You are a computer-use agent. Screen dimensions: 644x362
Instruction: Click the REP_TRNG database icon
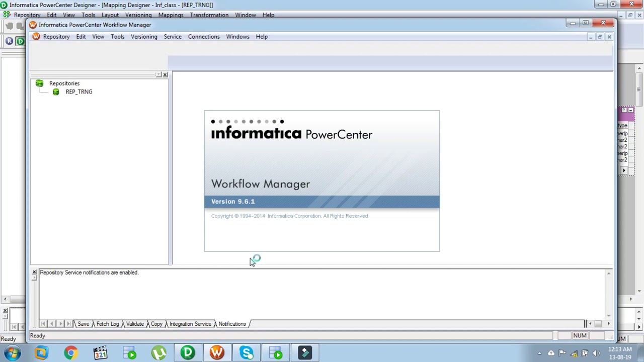[56, 92]
